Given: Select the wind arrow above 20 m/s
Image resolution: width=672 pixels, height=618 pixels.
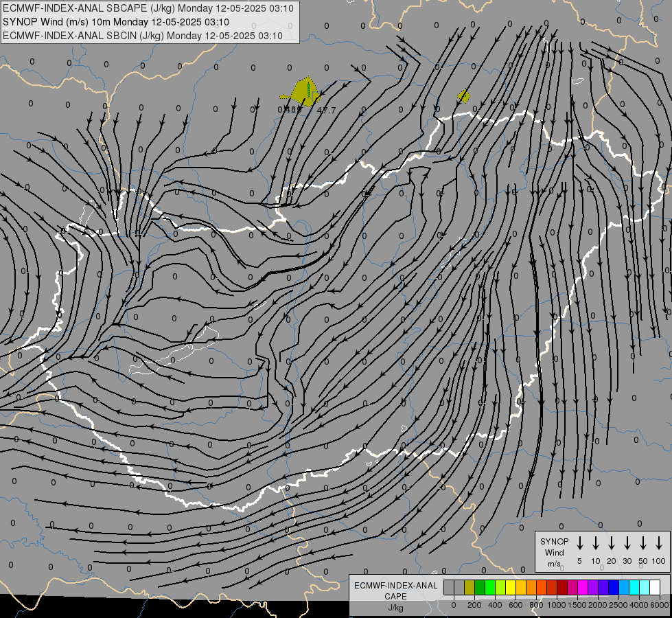Looking at the screenshot, I should coord(612,543).
